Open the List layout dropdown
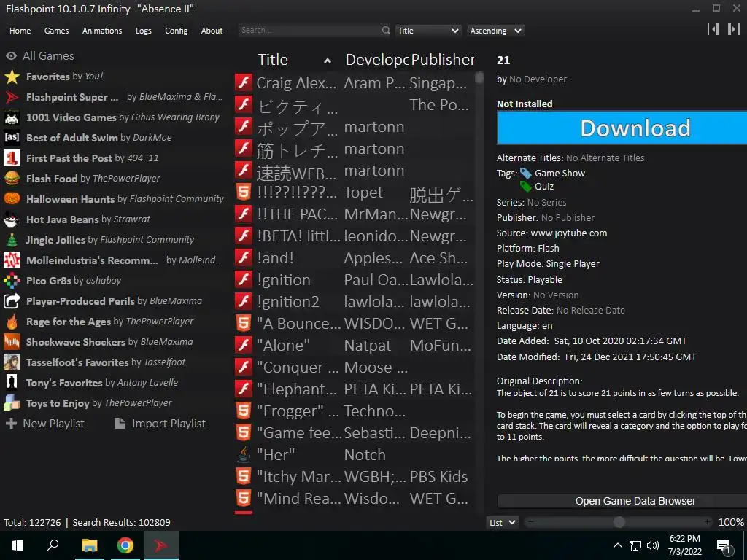Screen dimensions: 747x560 click(503, 522)
